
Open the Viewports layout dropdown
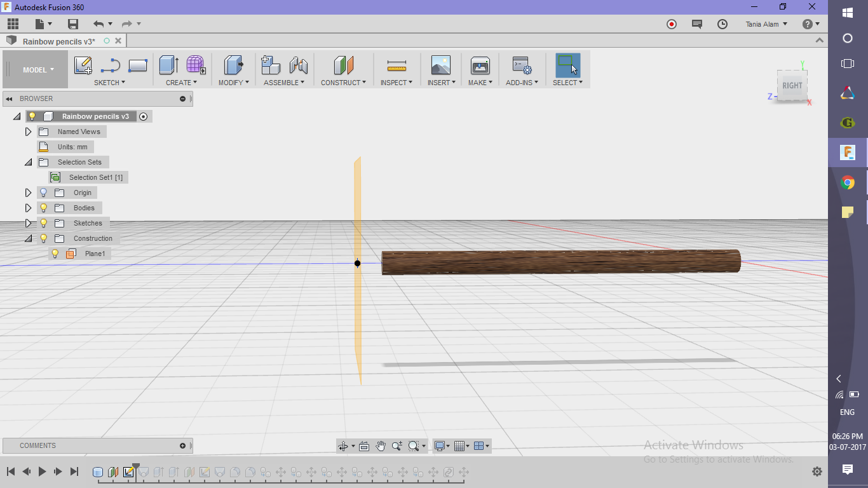(x=482, y=446)
